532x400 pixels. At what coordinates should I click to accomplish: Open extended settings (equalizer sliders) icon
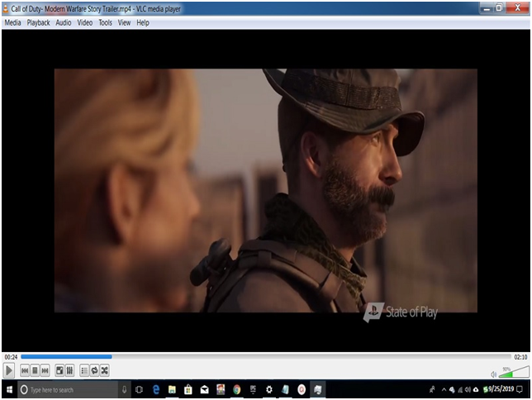69,370
